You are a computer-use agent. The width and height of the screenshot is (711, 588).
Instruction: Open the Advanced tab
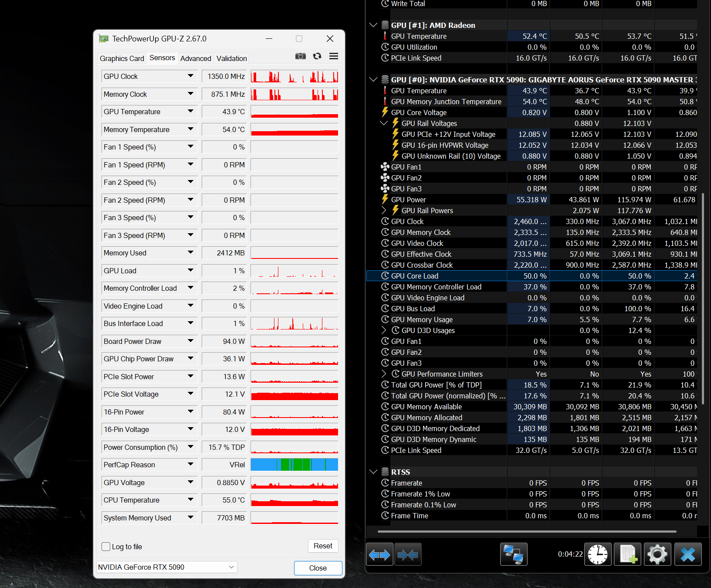pyautogui.click(x=196, y=58)
